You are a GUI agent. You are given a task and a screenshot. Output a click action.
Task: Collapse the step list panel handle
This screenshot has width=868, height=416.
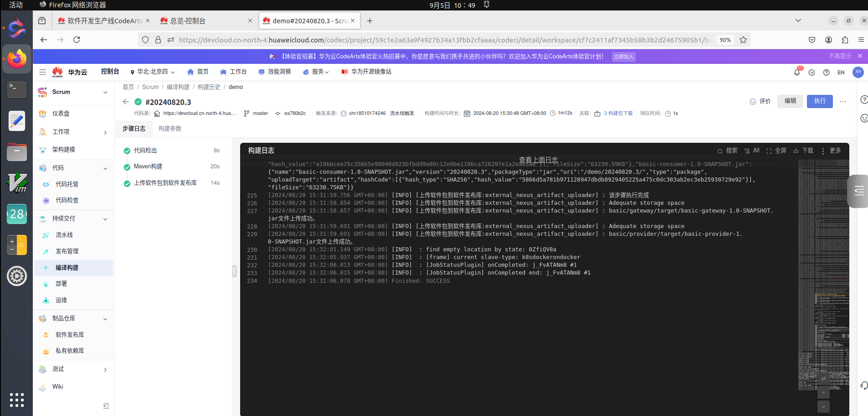click(x=235, y=271)
